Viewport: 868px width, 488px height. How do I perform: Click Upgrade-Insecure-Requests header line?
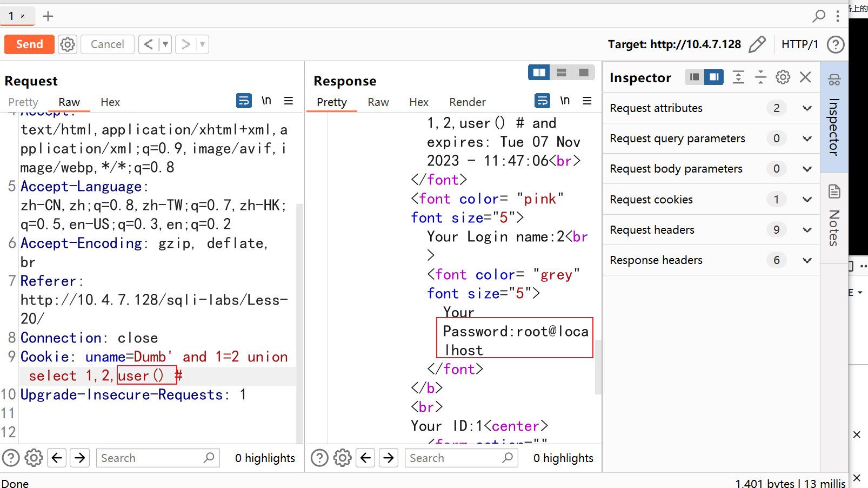tap(133, 395)
